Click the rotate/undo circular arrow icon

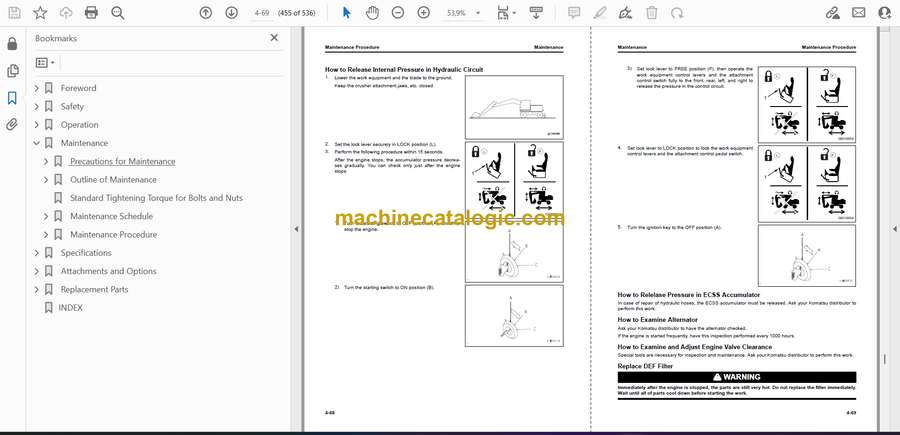[x=677, y=13]
